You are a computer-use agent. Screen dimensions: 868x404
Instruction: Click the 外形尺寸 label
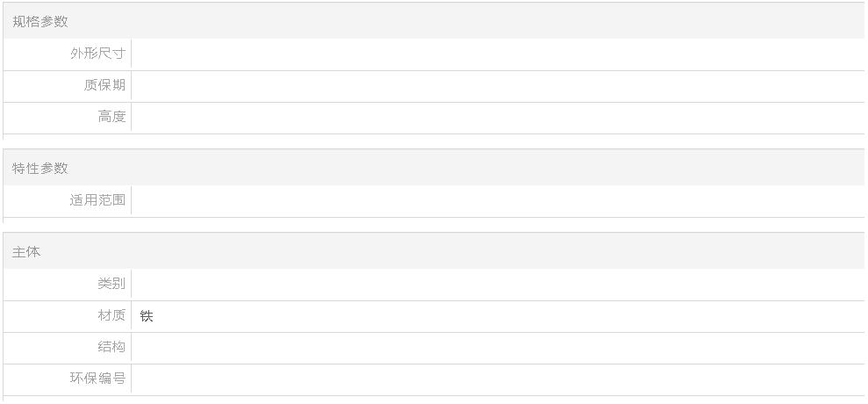[x=97, y=54]
